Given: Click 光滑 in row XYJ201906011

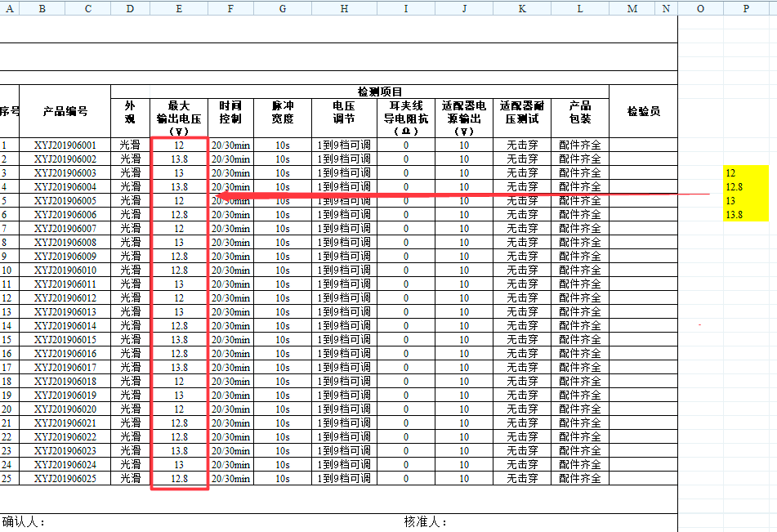Looking at the screenshot, I should click(131, 284).
